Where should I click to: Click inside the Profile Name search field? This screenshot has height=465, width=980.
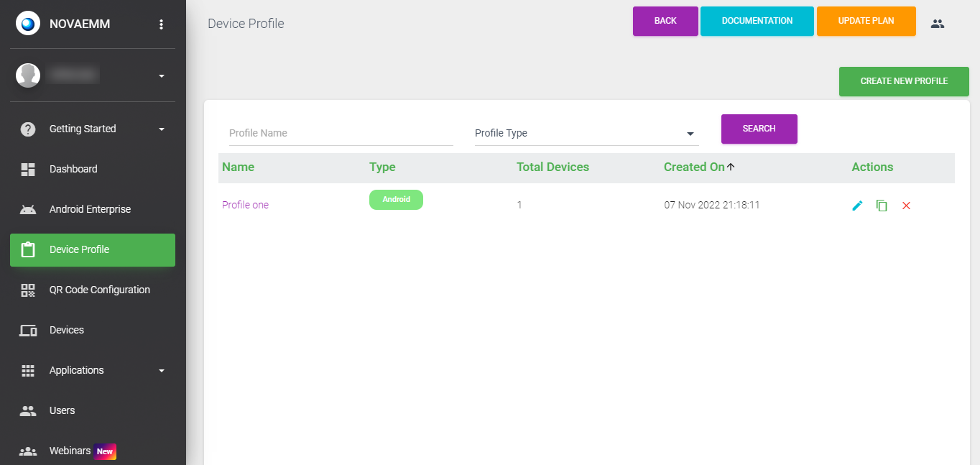(x=341, y=133)
